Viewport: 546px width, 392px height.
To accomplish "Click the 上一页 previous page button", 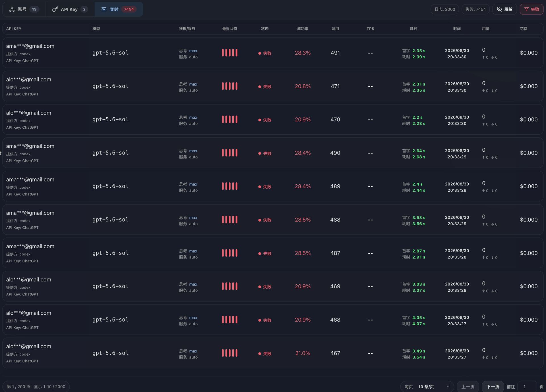I will (x=468, y=387).
